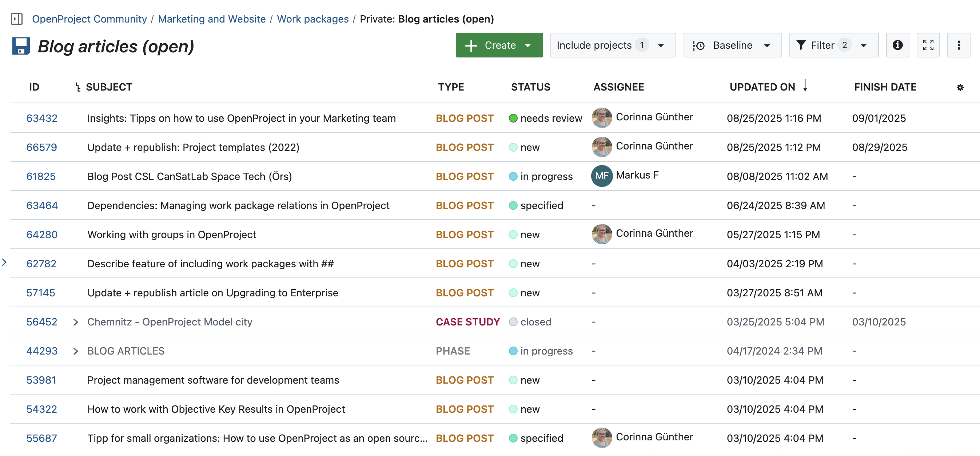Viewport: 980px width, 456px height.
Task: Open table column settings via gear icon
Action: [961, 87]
